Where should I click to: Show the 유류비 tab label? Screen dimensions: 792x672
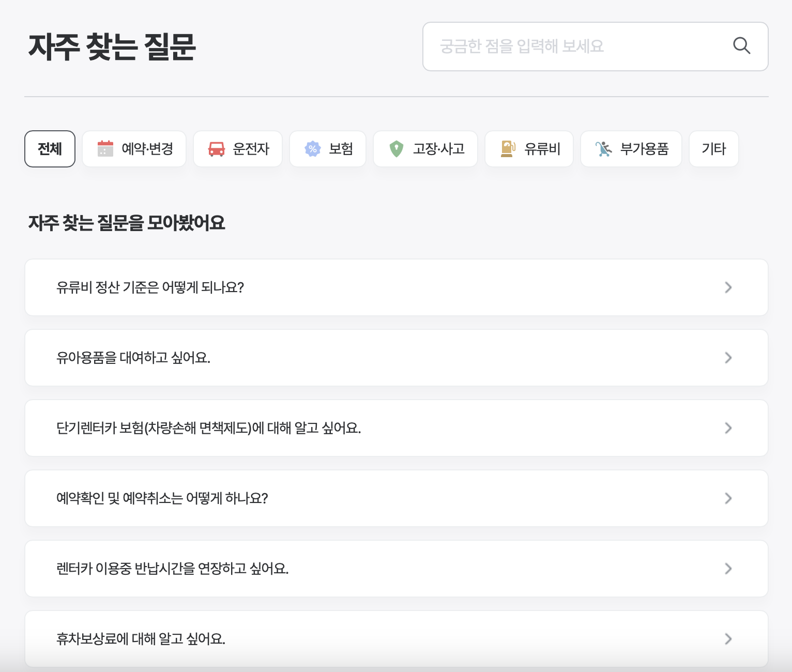[542, 149]
